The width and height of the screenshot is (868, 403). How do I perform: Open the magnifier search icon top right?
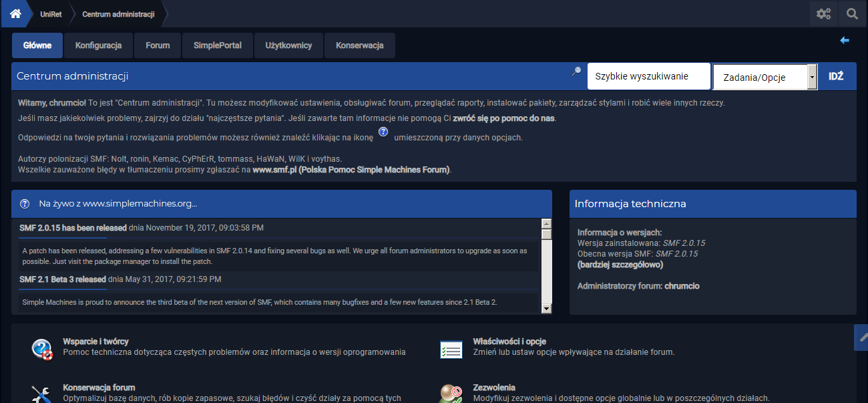tap(853, 14)
